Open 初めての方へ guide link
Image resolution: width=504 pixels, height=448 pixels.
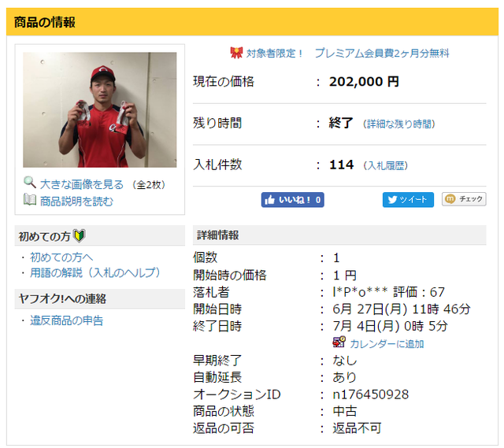(61, 257)
